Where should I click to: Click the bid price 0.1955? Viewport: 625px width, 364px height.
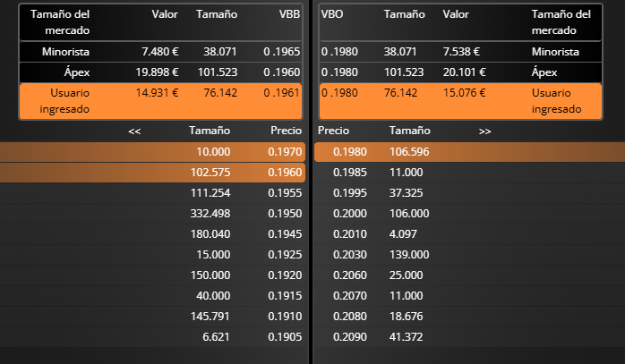point(284,192)
